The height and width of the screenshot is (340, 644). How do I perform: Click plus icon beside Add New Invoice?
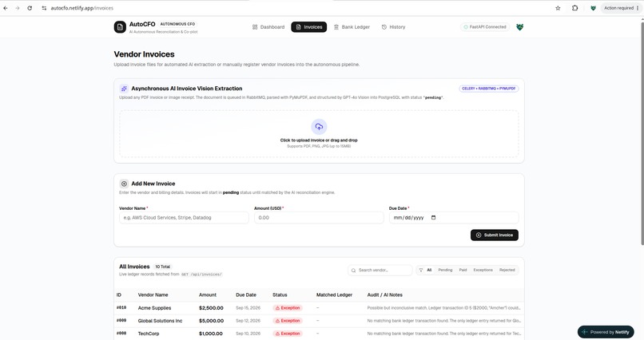pos(124,184)
